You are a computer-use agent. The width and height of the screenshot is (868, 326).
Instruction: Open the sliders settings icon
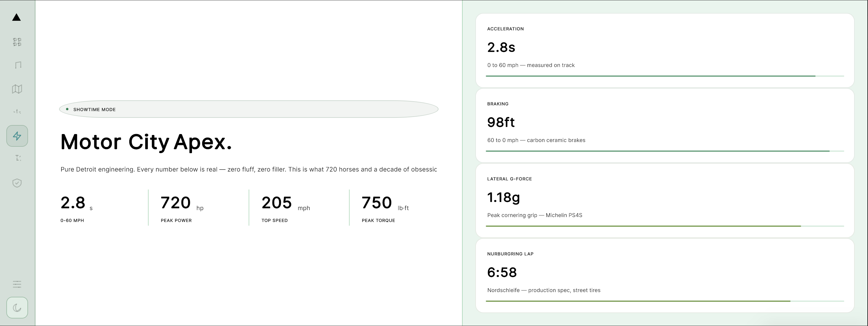17,284
